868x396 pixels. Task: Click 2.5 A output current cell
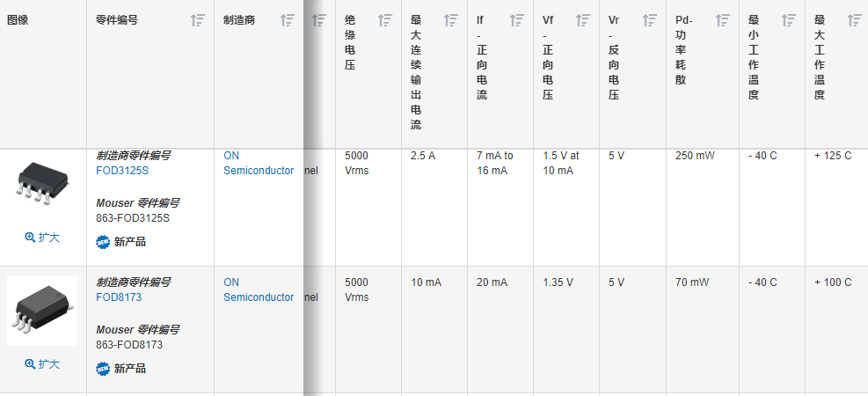423,156
